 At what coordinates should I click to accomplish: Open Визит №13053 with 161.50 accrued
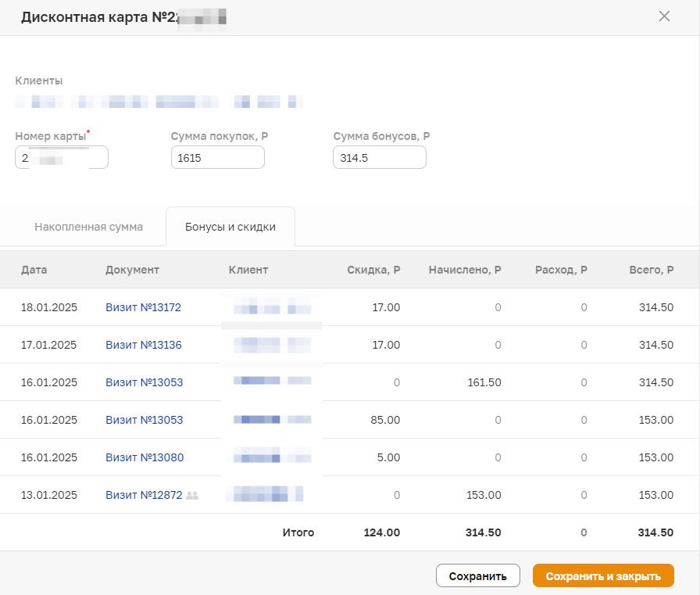point(145,382)
